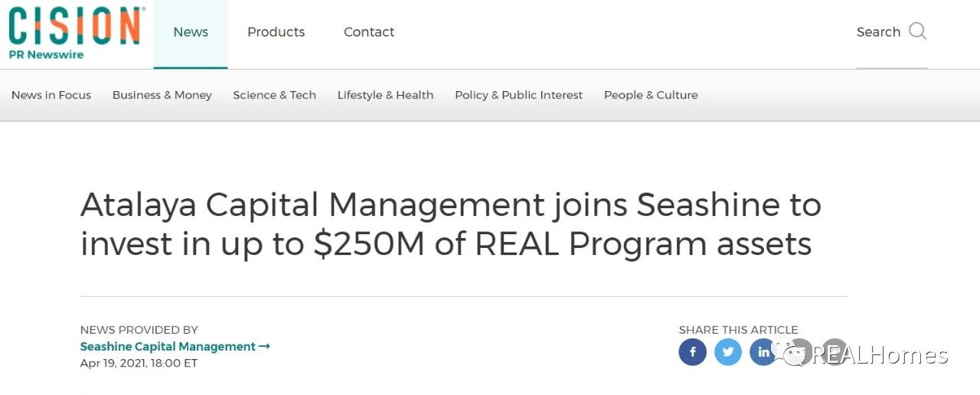Open the People & Culture category
The image size is (980, 395).
point(651,95)
